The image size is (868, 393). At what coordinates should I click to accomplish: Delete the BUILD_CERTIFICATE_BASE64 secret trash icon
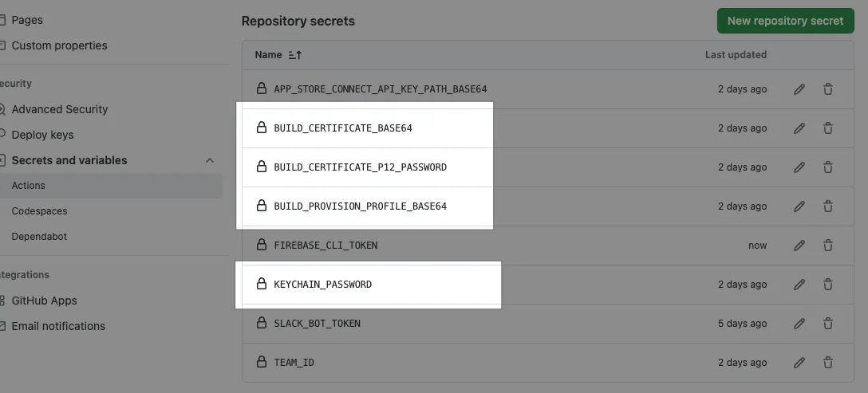(x=828, y=128)
